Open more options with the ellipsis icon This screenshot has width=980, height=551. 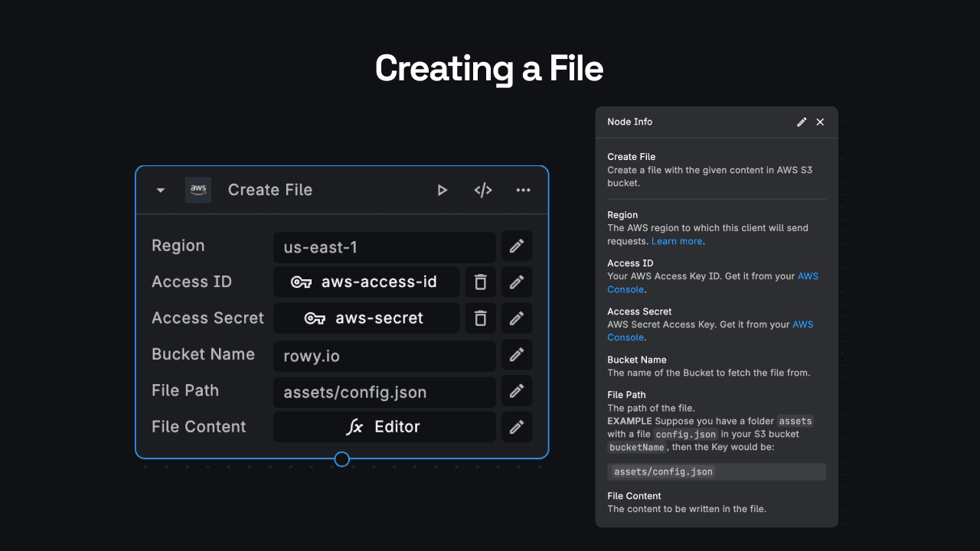click(x=523, y=190)
